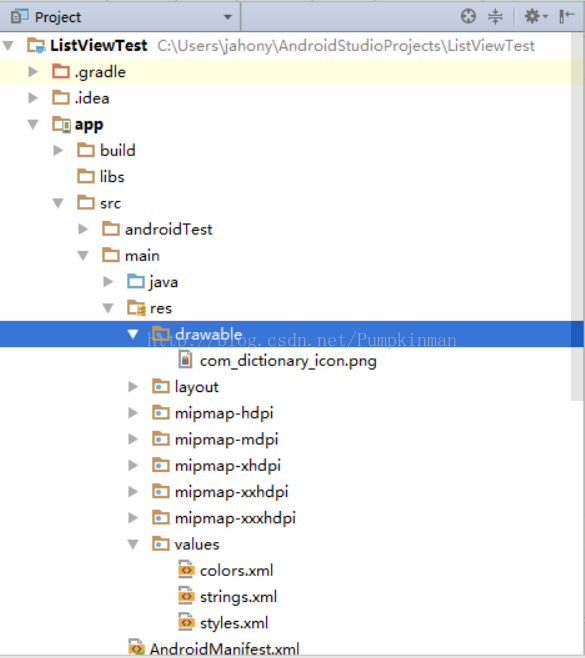
Task: Expand the mipmap-hdpi folder
Action: [133, 413]
